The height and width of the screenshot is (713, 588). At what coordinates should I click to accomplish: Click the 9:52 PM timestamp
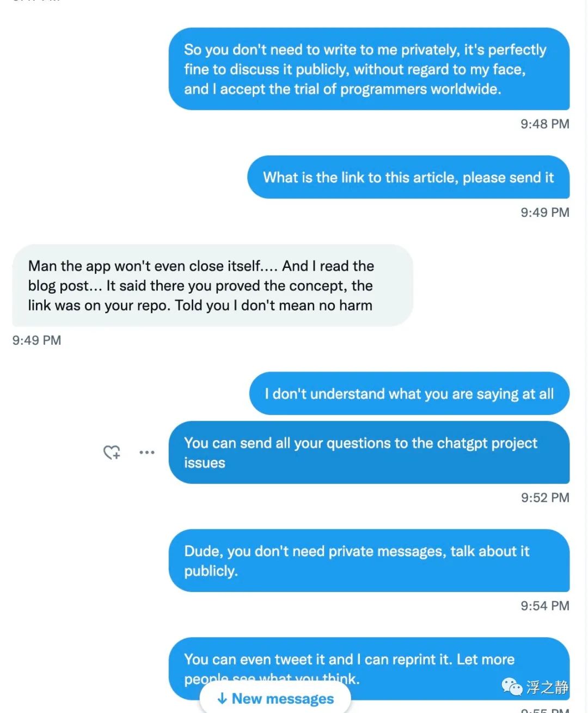[x=544, y=498]
